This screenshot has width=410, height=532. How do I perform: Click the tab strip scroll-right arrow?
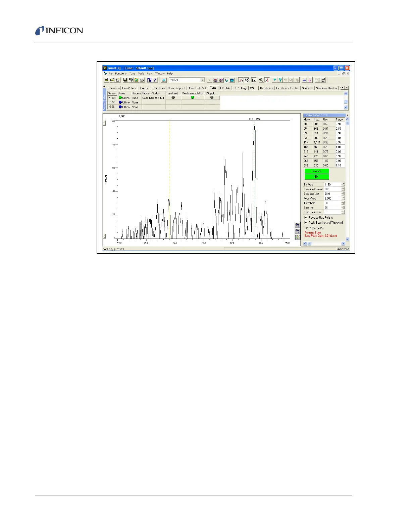(347, 88)
